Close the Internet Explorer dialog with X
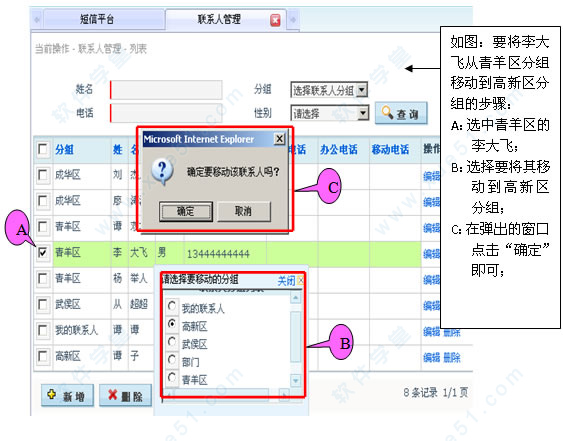 279,139
